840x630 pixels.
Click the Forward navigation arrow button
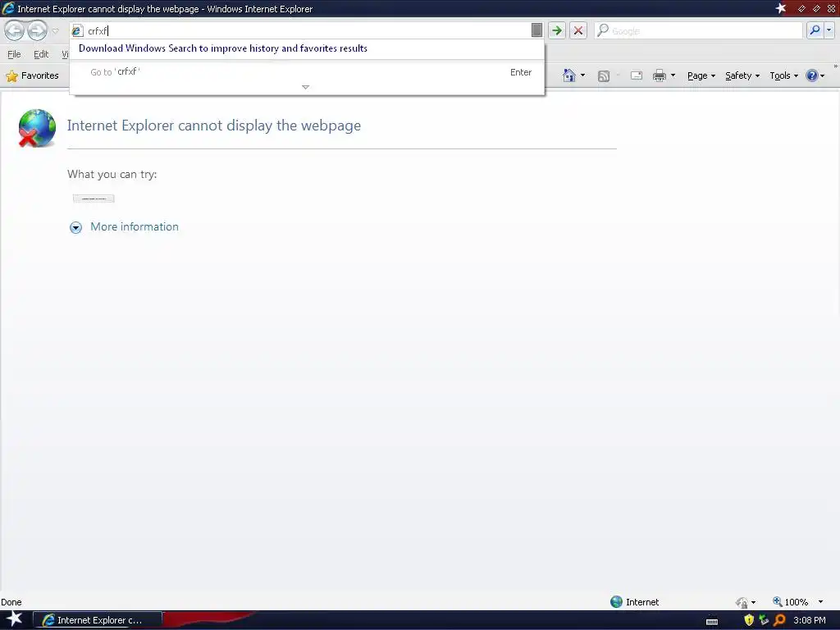(37, 30)
